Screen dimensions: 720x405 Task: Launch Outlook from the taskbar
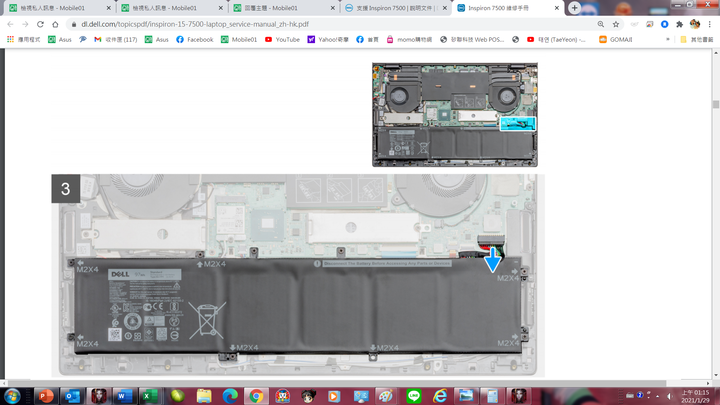click(x=72, y=396)
